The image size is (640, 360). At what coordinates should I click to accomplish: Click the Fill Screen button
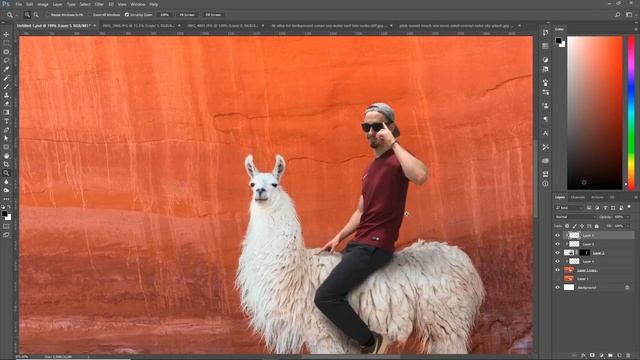(213, 15)
